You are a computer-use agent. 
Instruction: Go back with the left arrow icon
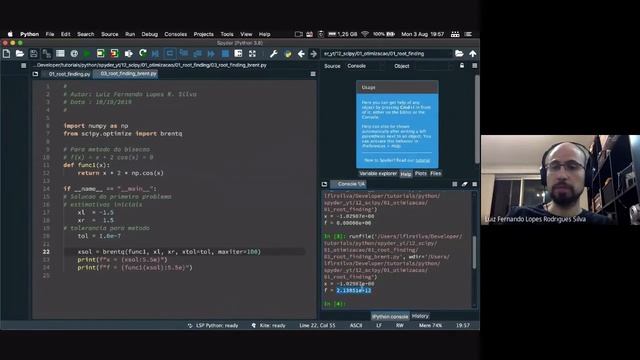pos(301,53)
